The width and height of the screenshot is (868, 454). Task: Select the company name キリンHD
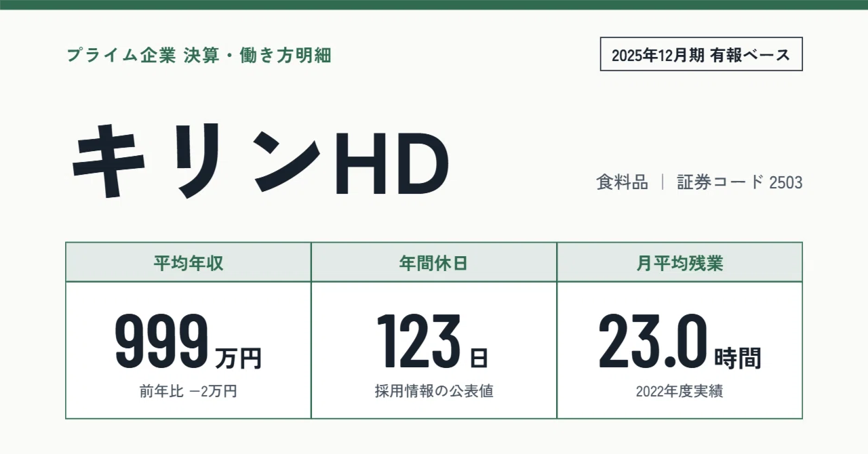[x=261, y=161]
